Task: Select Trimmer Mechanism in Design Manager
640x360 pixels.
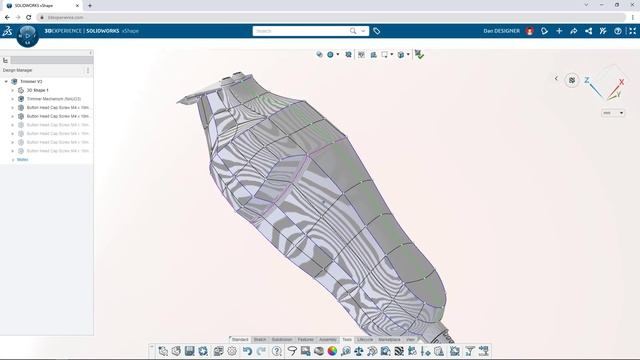Action: click(x=54, y=99)
